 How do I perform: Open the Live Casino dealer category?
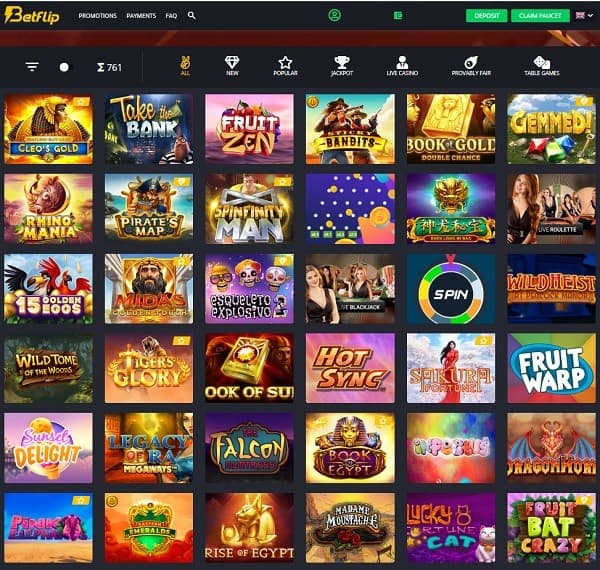(402, 66)
